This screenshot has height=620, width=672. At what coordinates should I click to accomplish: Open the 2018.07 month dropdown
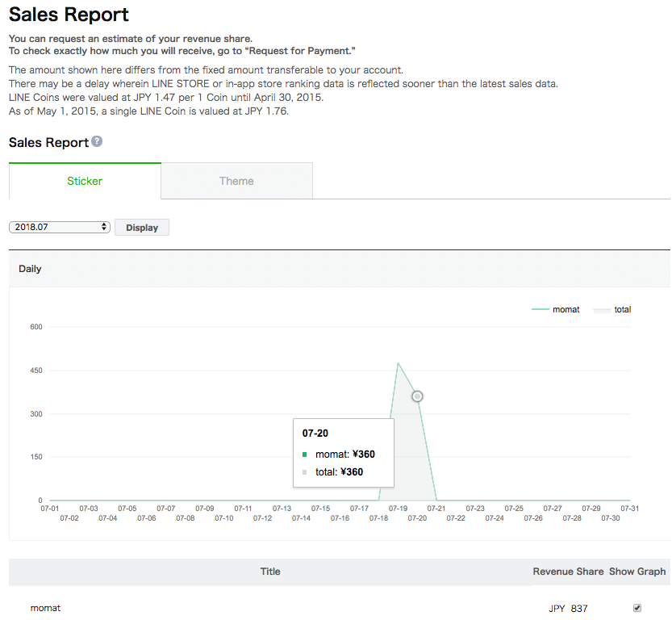60,227
